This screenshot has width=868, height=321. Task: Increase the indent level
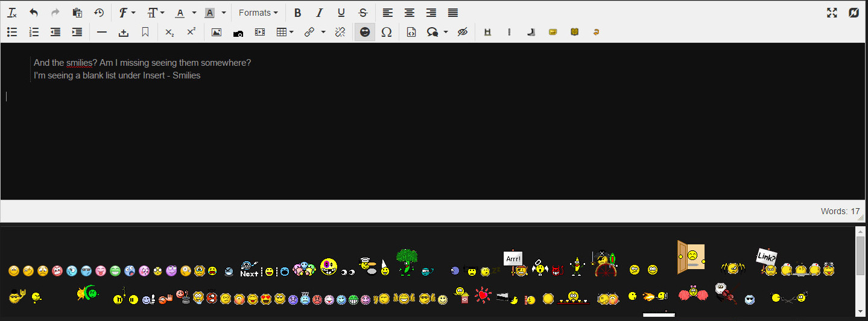click(x=77, y=33)
